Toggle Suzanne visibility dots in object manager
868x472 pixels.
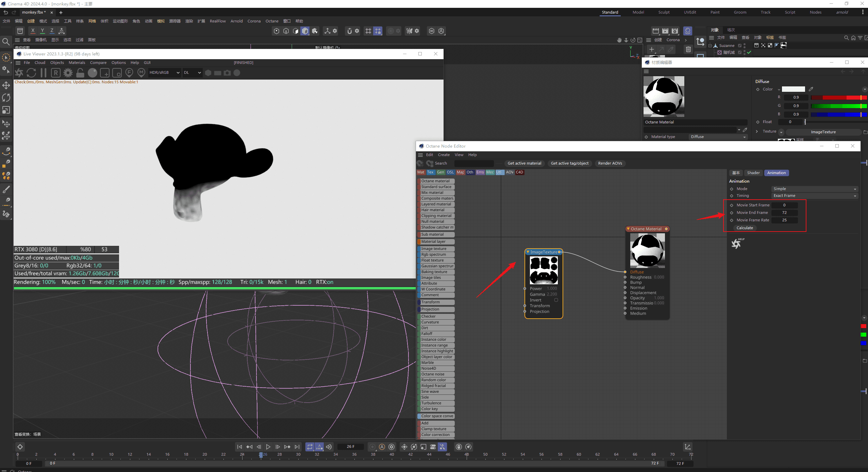click(745, 46)
